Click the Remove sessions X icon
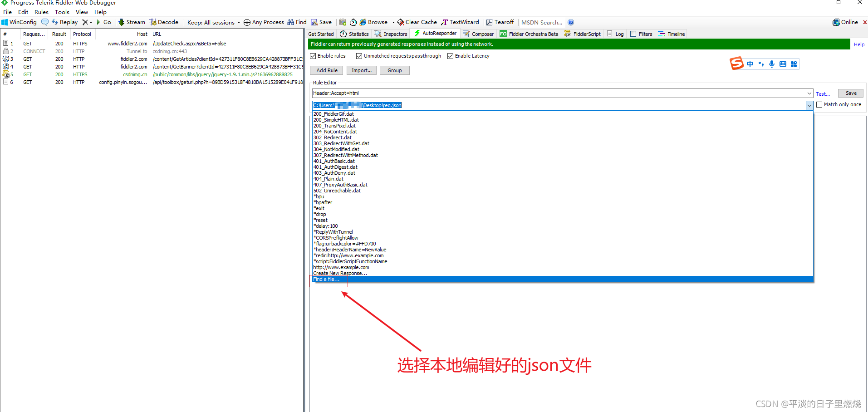868x412 pixels. [x=85, y=22]
